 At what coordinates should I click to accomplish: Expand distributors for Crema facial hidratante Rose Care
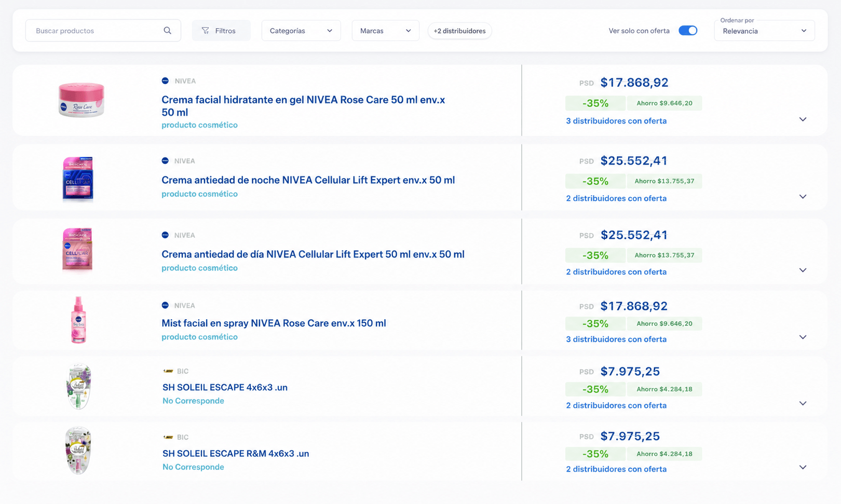[x=803, y=119]
